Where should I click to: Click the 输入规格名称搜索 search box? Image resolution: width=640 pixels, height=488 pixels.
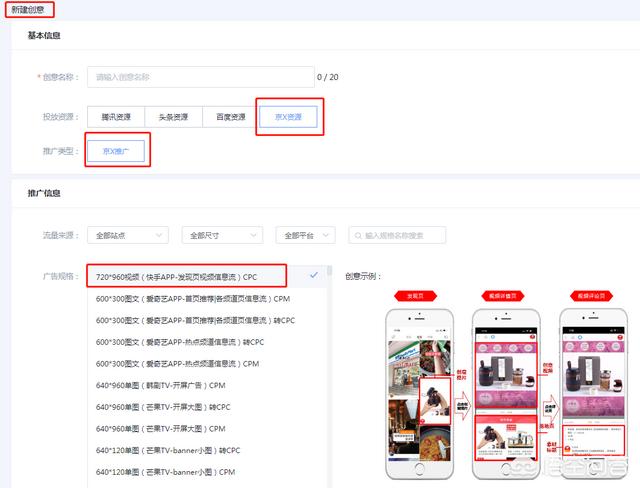[397, 235]
